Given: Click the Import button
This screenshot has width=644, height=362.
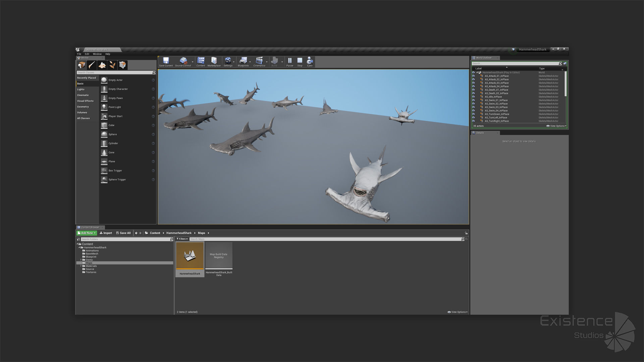Looking at the screenshot, I should pyautogui.click(x=106, y=233).
